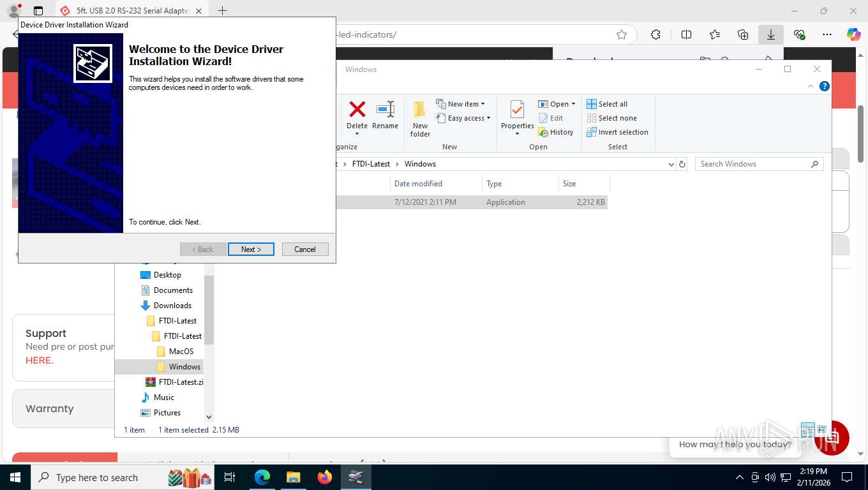
Task: Open the Edge Collections icon
Action: tap(743, 34)
